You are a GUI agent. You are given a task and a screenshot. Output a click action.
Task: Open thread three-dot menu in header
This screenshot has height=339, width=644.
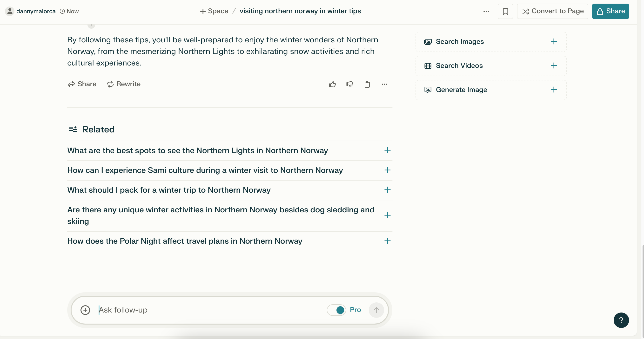(486, 12)
